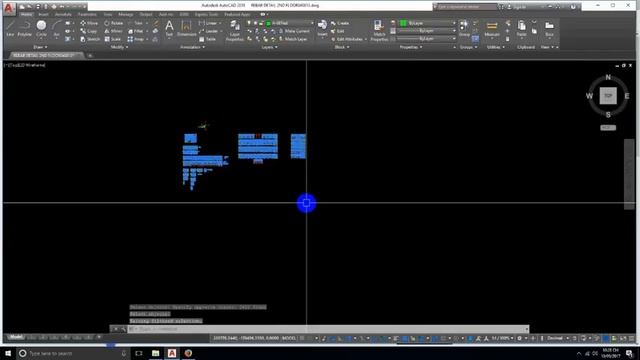Open the Windows Start menu
This screenshot has height=360, width=640.
(x=8, y=353)
